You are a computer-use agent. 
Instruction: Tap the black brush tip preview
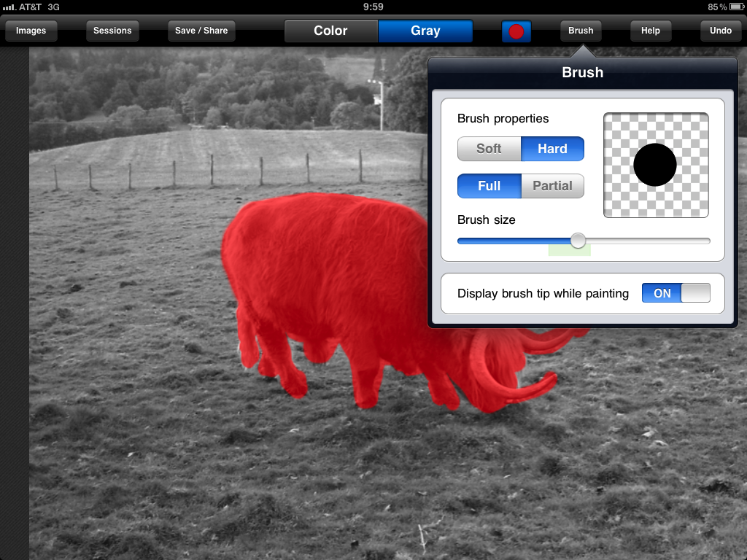[x=655, y=165]
